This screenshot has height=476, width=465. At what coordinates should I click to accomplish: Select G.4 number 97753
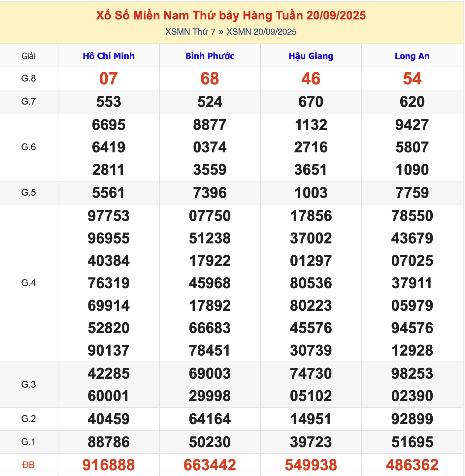tap(109, 216)
